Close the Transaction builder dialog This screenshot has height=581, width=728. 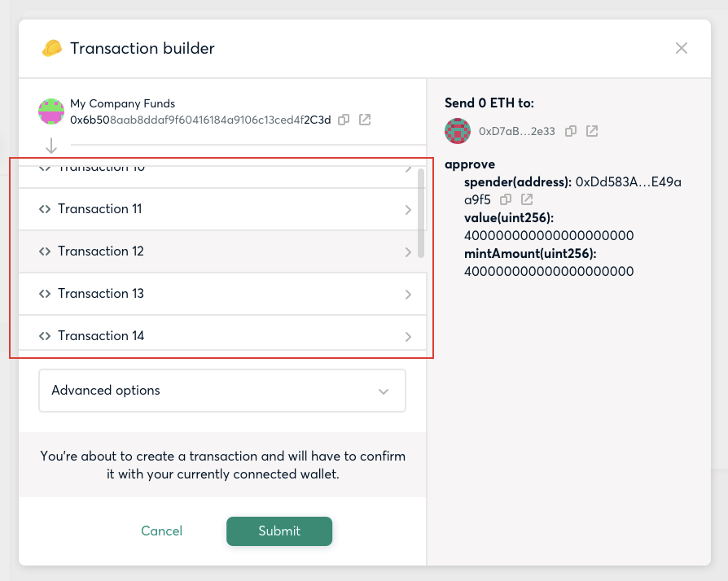(x=682, y=48)
